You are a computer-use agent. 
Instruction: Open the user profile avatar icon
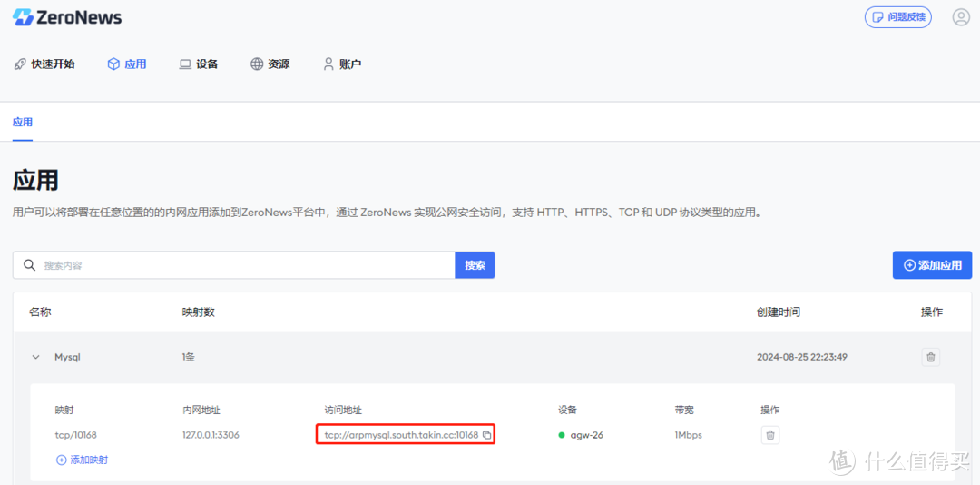[961, 17]
